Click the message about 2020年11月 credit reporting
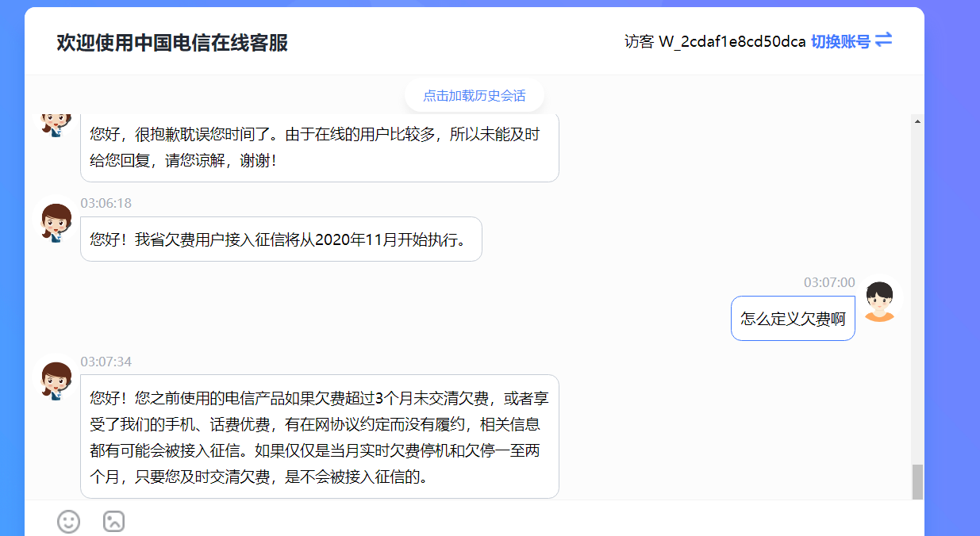 click(x=280, y=239)
